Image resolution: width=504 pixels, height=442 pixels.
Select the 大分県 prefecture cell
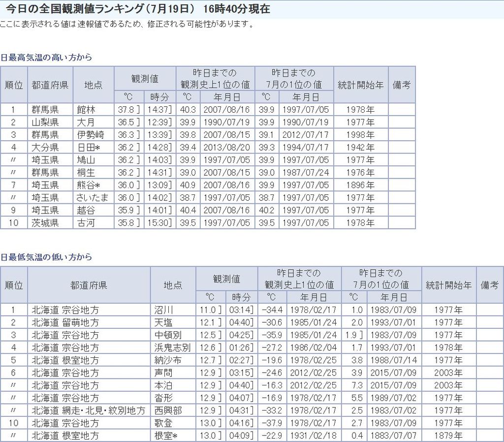(45, 147)
